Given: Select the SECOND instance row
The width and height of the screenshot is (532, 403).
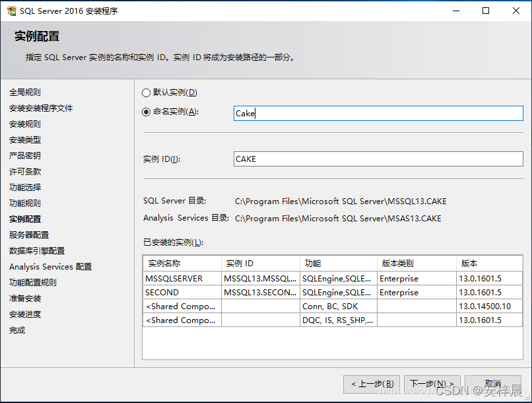Looking at the screenshot, I should pos(333,292).
